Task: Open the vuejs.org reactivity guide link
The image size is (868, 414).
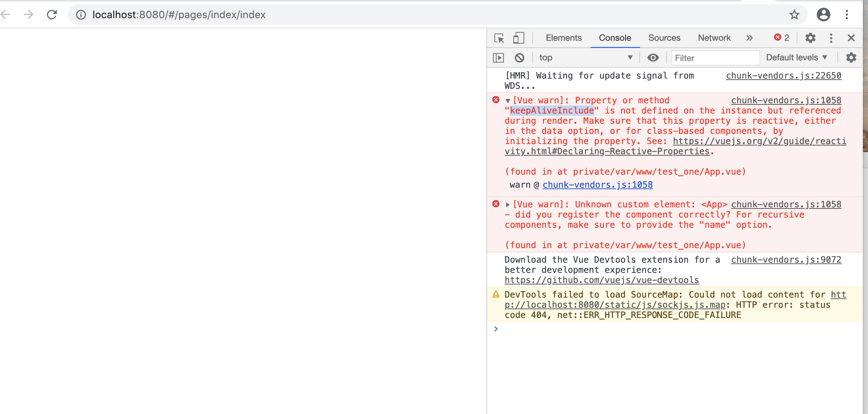Action: tap(675, 146)
